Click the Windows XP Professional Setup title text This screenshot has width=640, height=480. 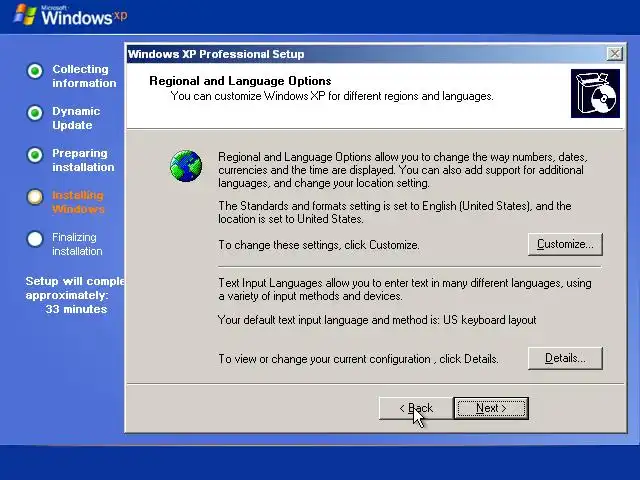tap(216, 54)
